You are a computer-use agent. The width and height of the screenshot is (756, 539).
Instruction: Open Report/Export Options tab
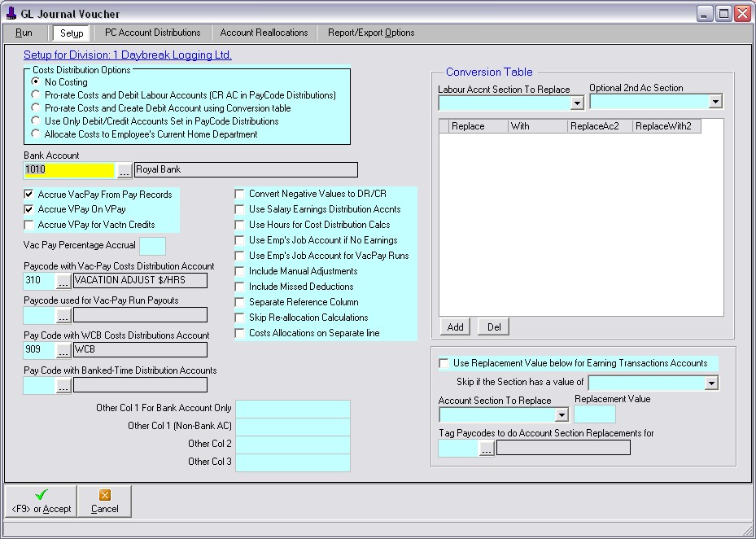tap(371, 33)
